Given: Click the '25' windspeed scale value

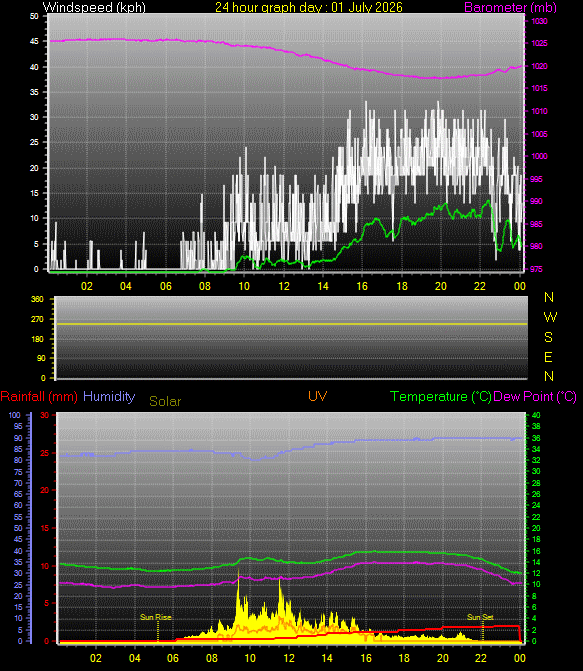Looking at the screenshot, I should click(34, 143).
